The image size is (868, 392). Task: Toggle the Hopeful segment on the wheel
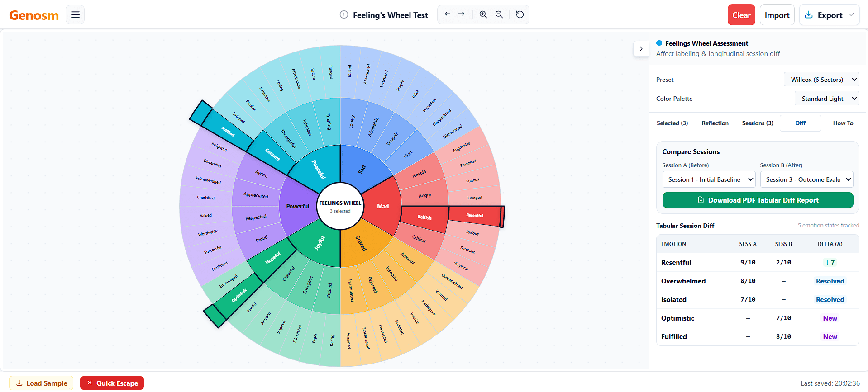tap(272, 258)
